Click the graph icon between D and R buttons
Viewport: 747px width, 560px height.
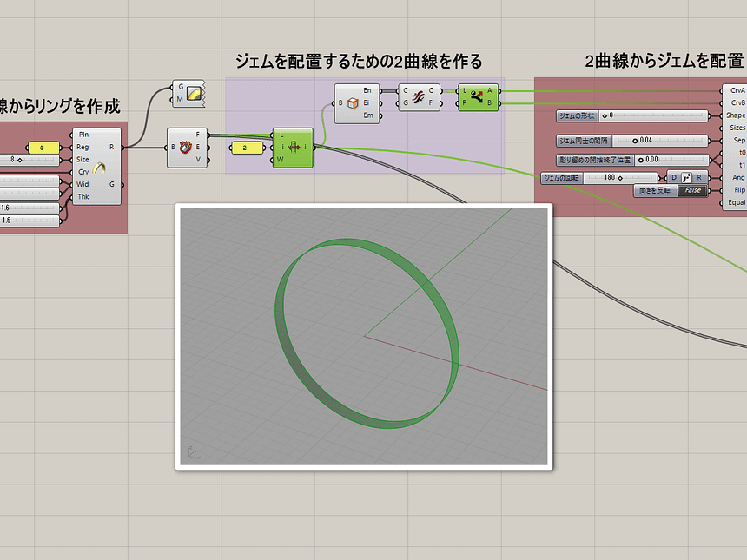685,177
